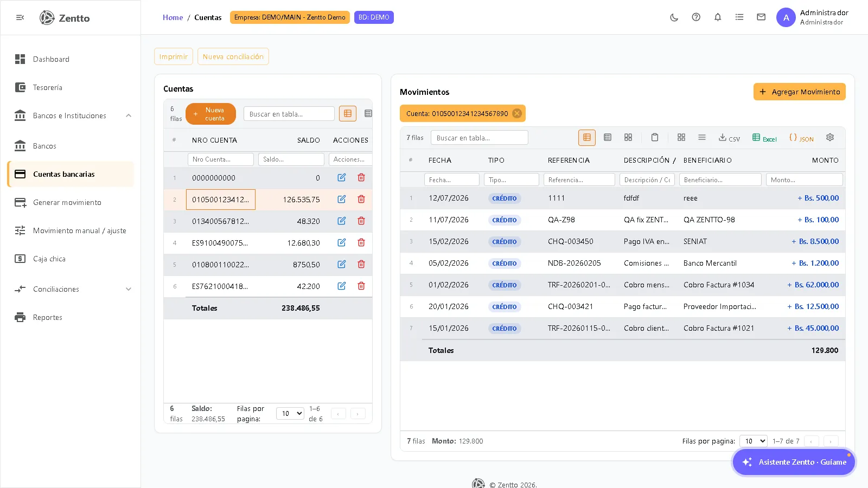Viewport: 868px width, 488px height.
Task: Remove the Cuenta filter chip
Action: point(517,113)
